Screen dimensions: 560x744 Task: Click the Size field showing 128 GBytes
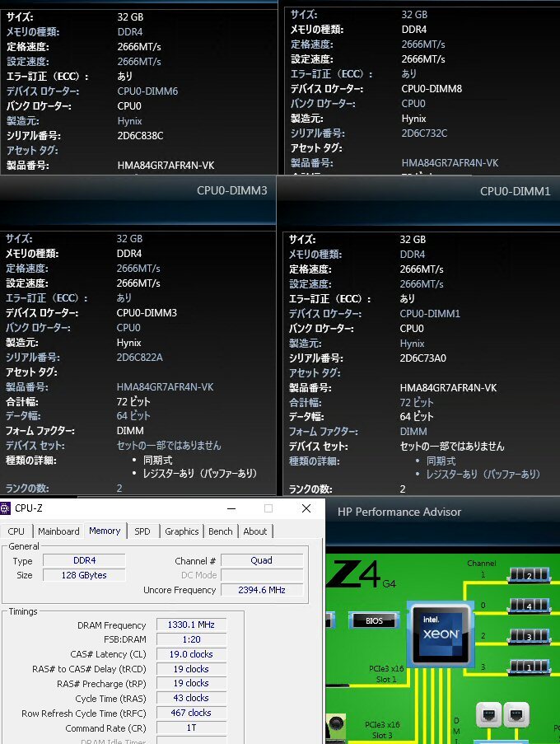(x=84, y=575)
